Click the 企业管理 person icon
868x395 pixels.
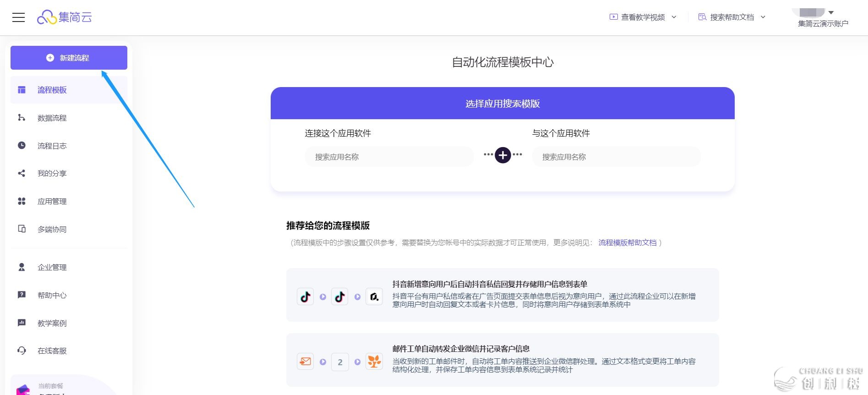click(x=22, y=267)
